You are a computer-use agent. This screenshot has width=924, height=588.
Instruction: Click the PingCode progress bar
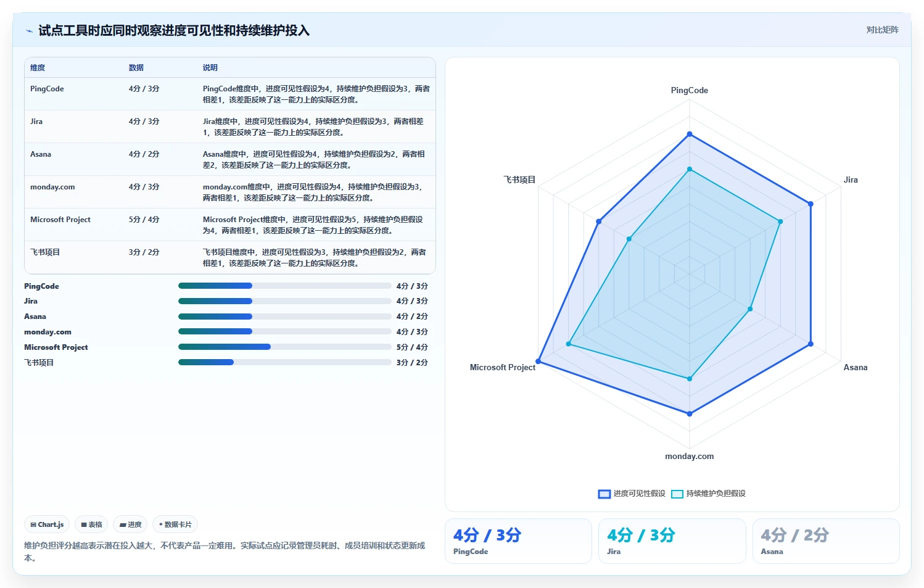[285, 286]
